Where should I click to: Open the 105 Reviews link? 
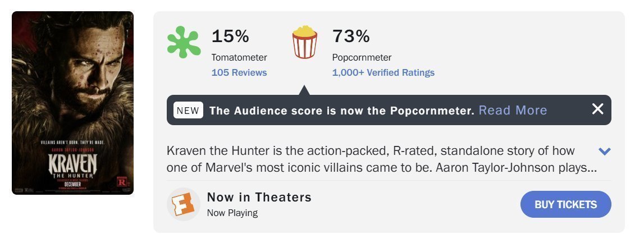coord(239,72)
